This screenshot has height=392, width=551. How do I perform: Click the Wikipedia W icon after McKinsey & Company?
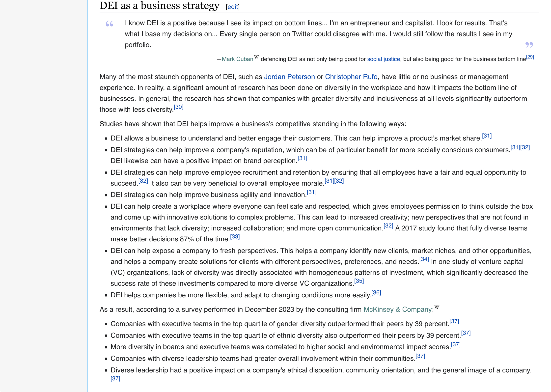click(x=437, y=308)
